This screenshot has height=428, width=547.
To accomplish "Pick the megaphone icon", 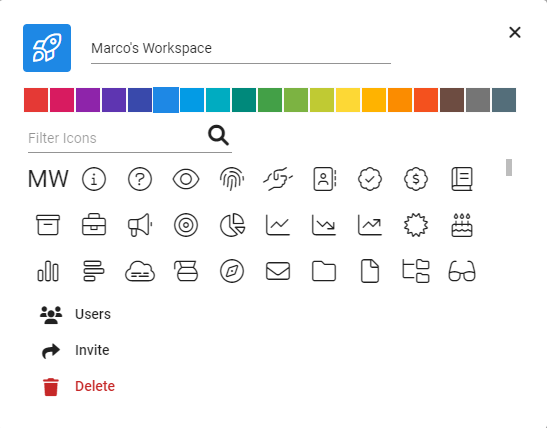I will pyautogui.click(x=140, y=225).
